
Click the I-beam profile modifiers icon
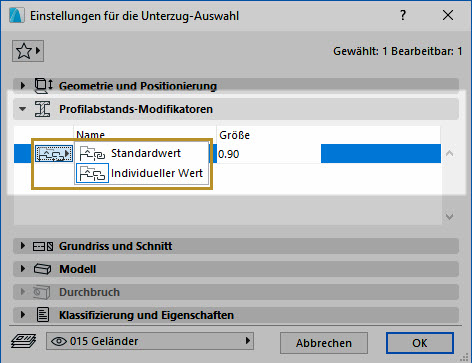43,109
